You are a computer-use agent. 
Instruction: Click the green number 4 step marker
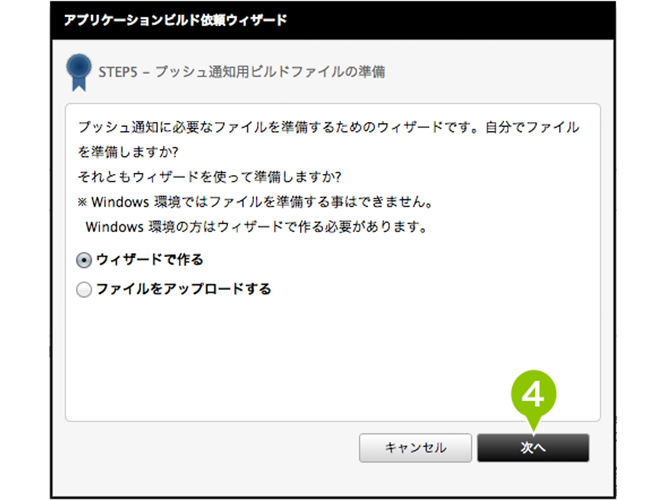pyautogui.click(x=533, y=394)
